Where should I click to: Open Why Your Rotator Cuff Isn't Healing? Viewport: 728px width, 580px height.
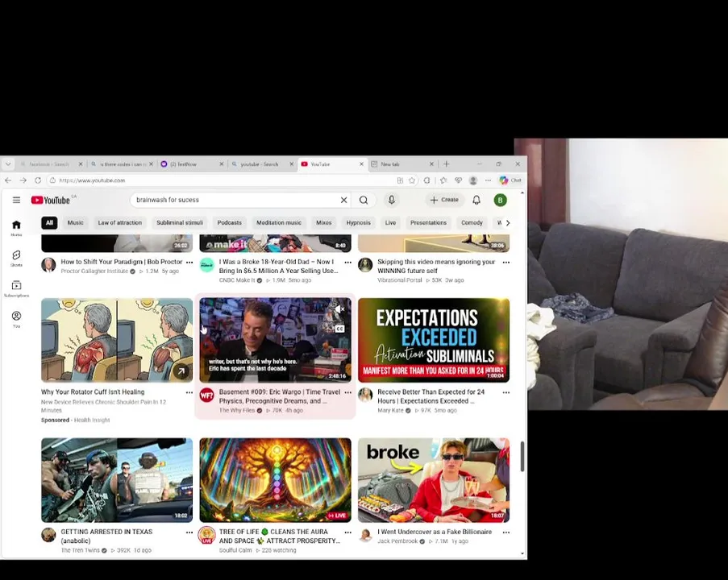tap(93, 392)
